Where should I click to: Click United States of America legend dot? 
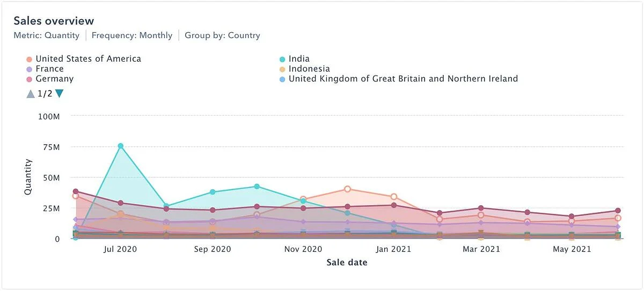point(30,59)
